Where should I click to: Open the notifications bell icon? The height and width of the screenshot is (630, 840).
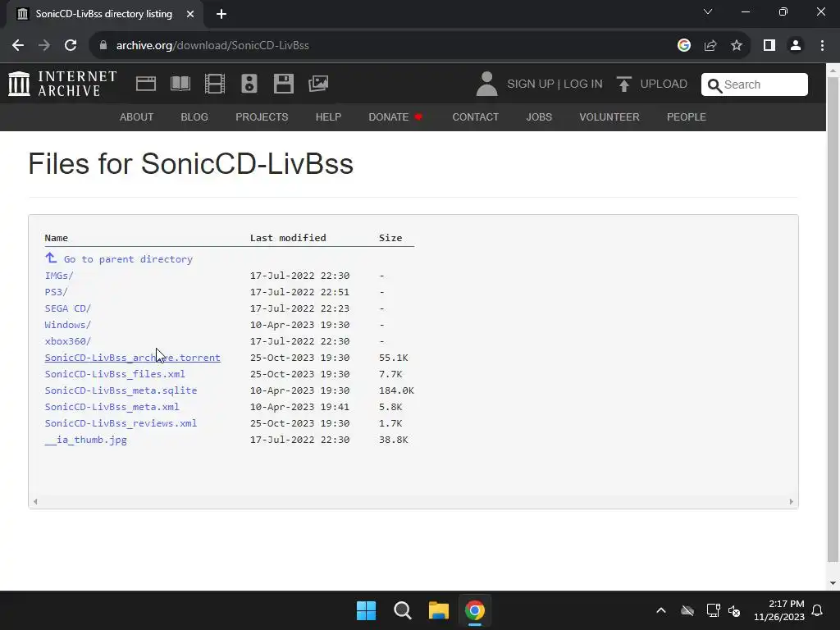[x=818, y=610]
